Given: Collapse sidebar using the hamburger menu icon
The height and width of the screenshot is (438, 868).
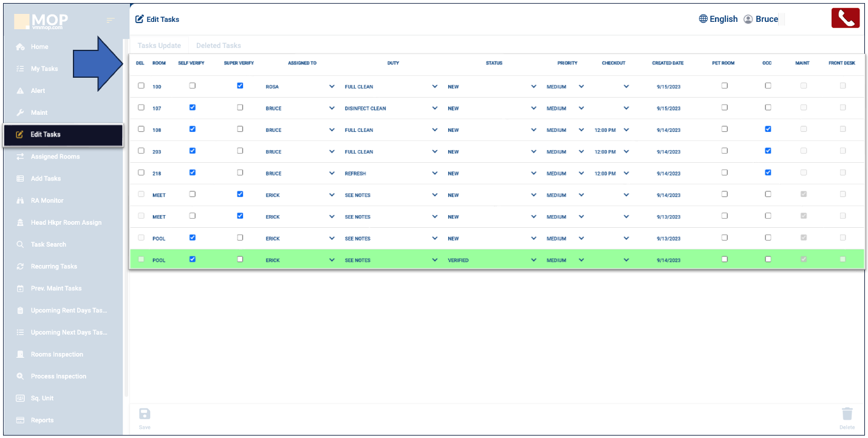Looking at the screenshot, I should tap(111, 21).
